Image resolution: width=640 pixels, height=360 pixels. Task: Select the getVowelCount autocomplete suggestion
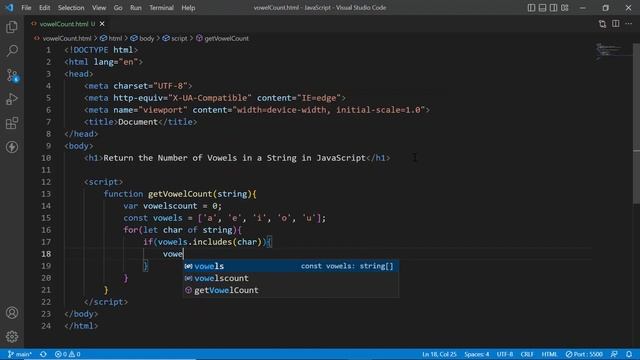[291, 290]
